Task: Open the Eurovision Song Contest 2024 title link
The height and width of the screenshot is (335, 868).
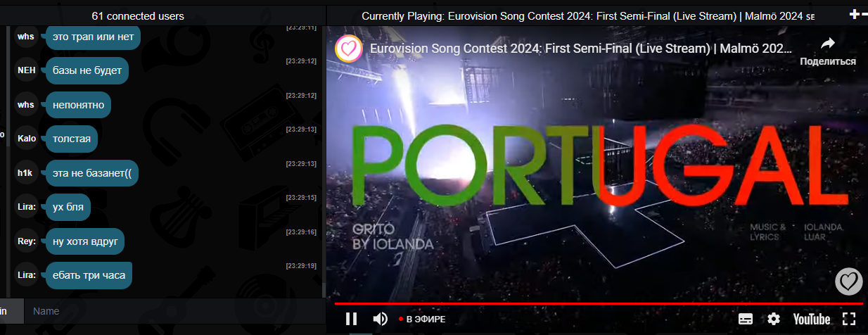Action: [581, 49]
